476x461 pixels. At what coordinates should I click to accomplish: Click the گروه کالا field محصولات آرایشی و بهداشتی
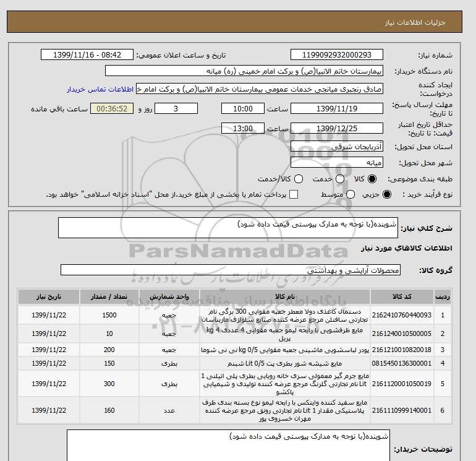point(231,270)
